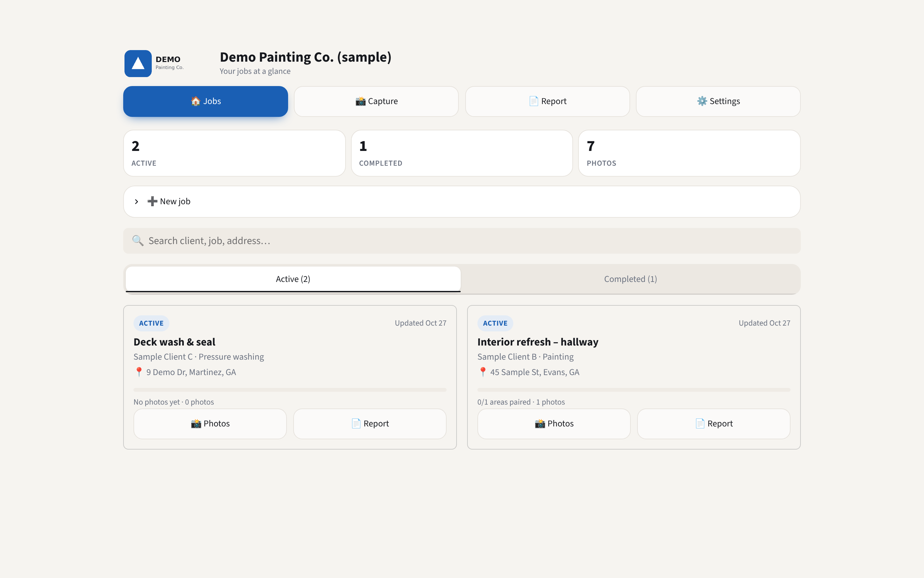Click the 7 Photos stat card
This screenshot has width=924, height=578.
tap(689, 153)
